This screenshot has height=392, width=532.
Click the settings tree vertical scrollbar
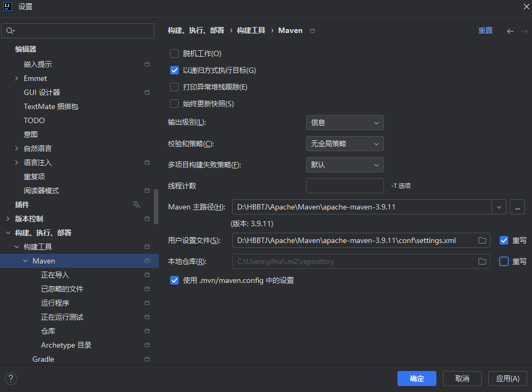[156, 206]
